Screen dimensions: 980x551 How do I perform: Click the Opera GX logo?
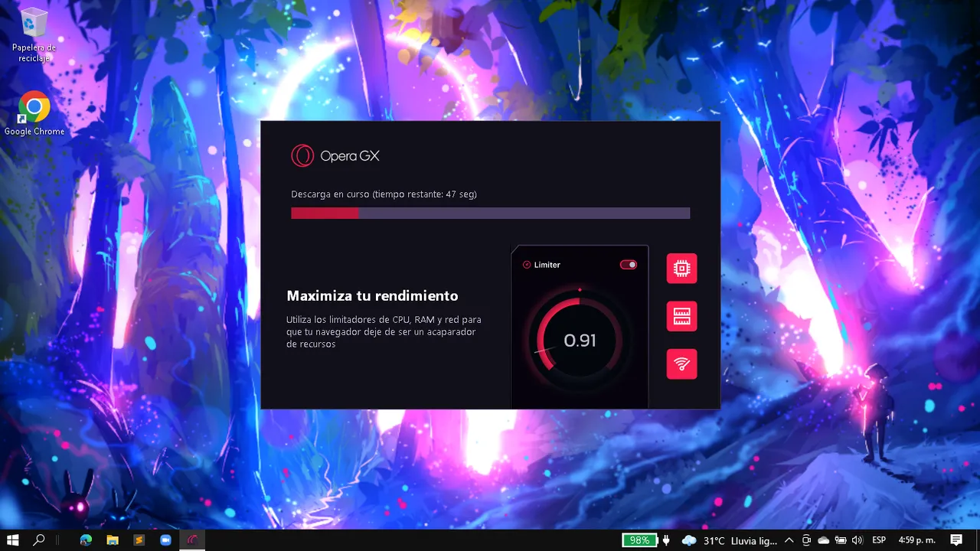coord(335,156)
